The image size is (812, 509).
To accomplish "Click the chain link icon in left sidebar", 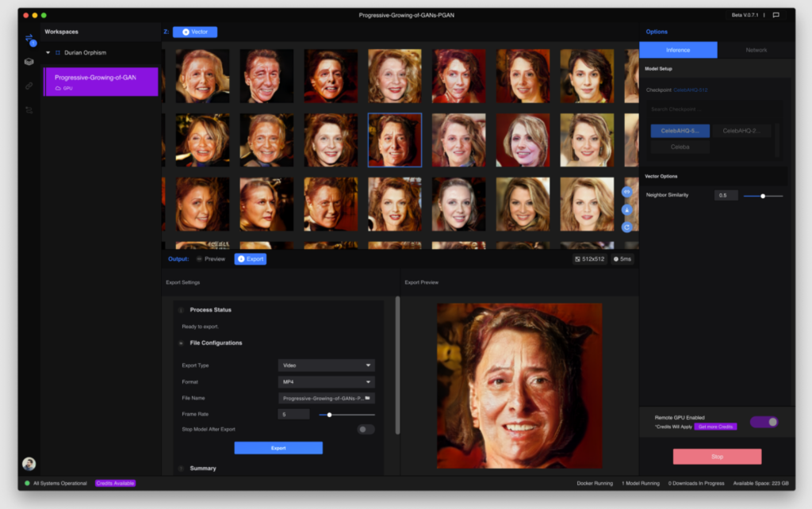I will pos(29,86).
